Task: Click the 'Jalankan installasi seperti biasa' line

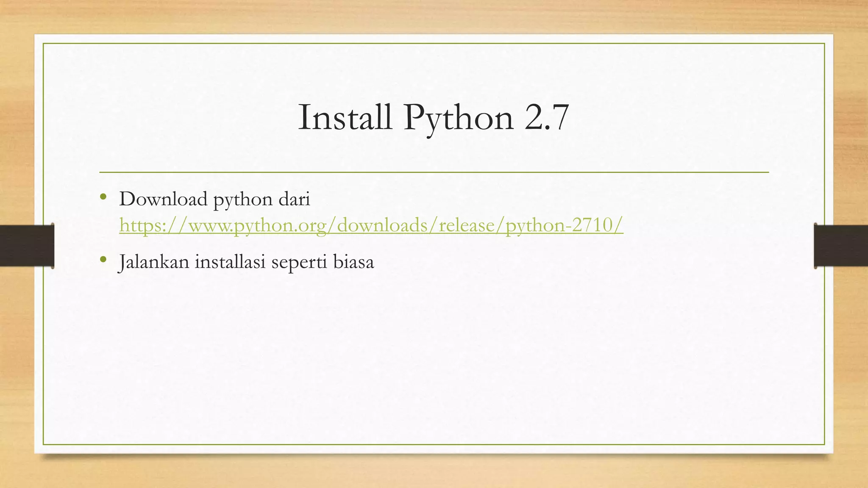Action: [x=246, y=262]
